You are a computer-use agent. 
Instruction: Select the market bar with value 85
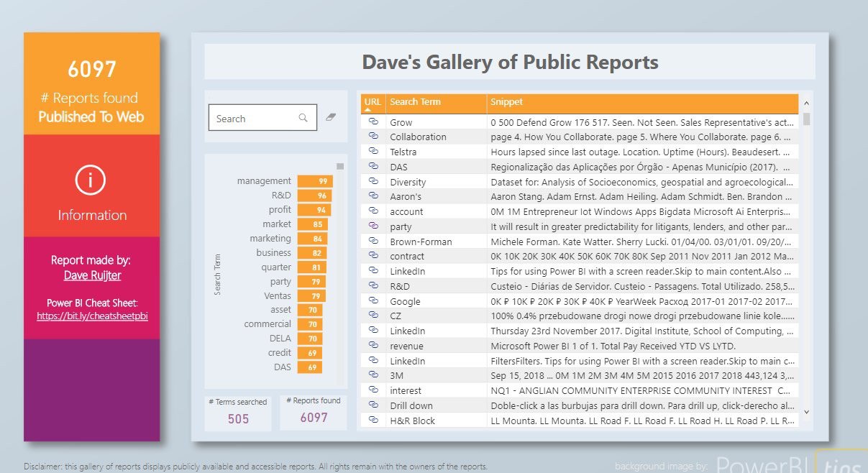(313, 224)
